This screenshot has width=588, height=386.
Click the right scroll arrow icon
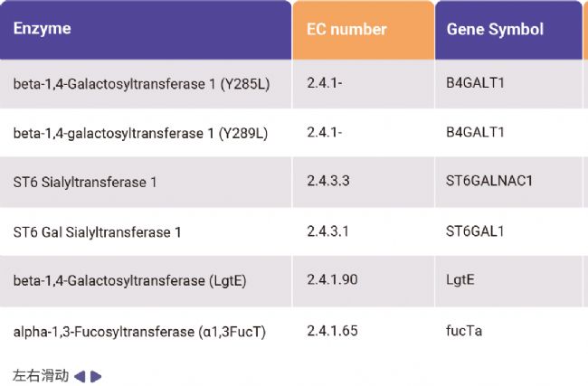coord(96,376)
